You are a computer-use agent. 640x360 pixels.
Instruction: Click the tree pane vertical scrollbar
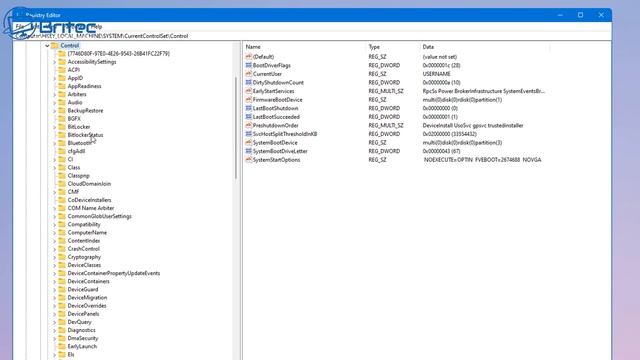pos(236,128)
